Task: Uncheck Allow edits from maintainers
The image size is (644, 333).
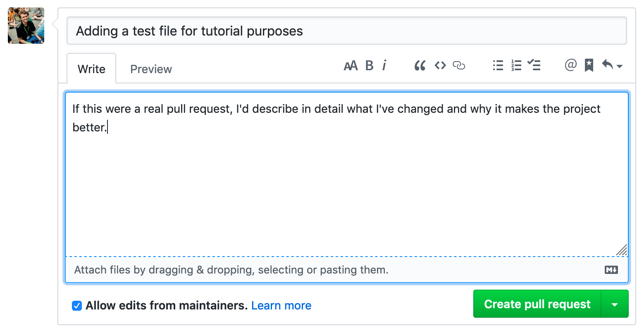Action: [77, 306]
